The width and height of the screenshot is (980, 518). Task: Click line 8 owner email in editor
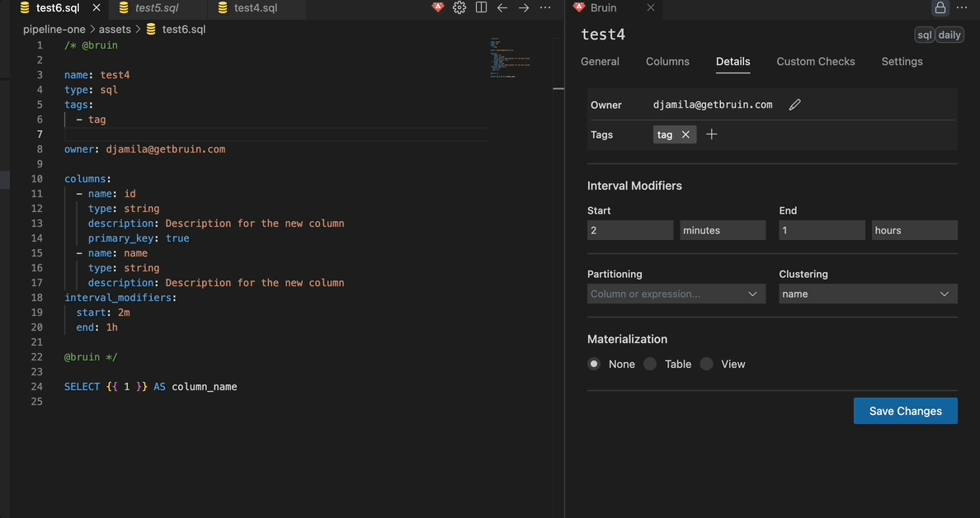point(144,149)
